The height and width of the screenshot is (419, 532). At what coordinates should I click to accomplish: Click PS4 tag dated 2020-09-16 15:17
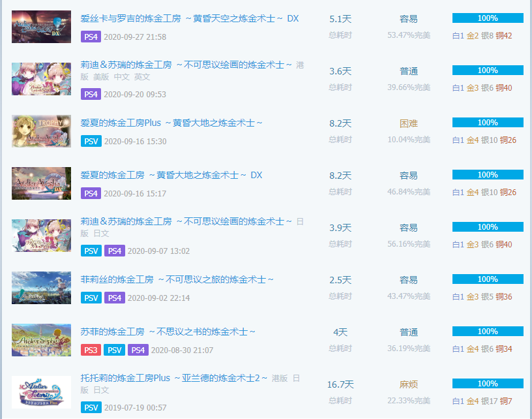click(91, 194)
